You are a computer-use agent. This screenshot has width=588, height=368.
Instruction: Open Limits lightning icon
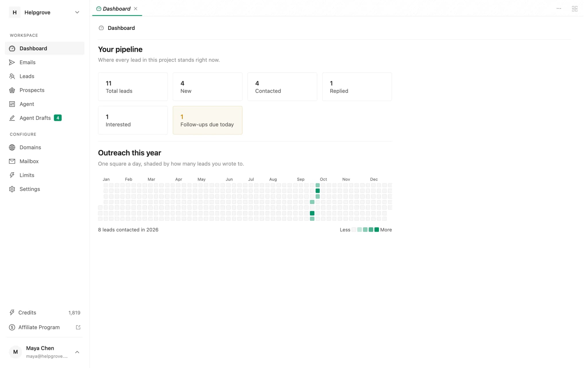[12, 175]
